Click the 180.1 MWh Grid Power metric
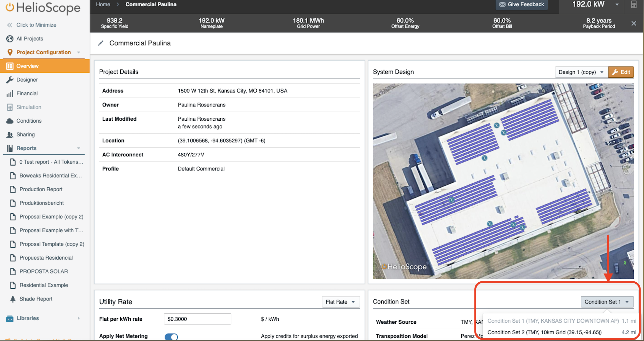Viewport: 644px width, 341px height. pyautogui.click(x=308, y=23)
